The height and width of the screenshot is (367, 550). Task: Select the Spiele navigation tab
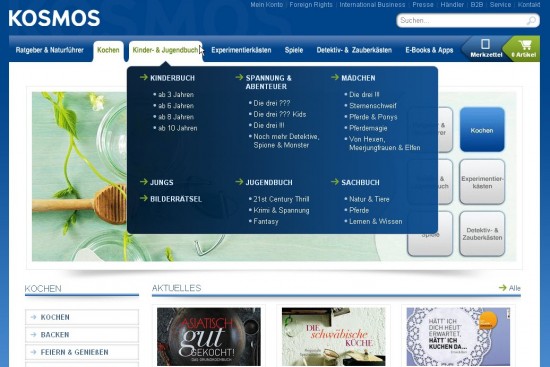(x=294, y=50)
